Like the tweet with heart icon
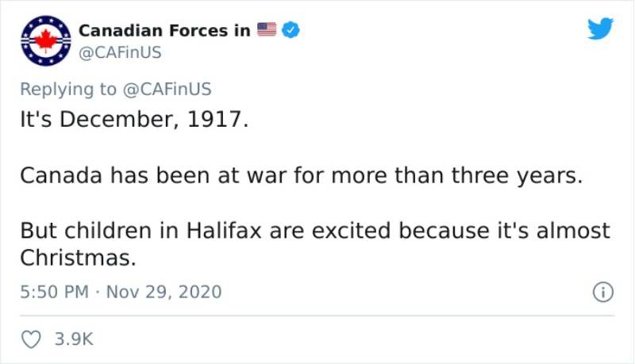Screen dimensions: 635x364 31,339
